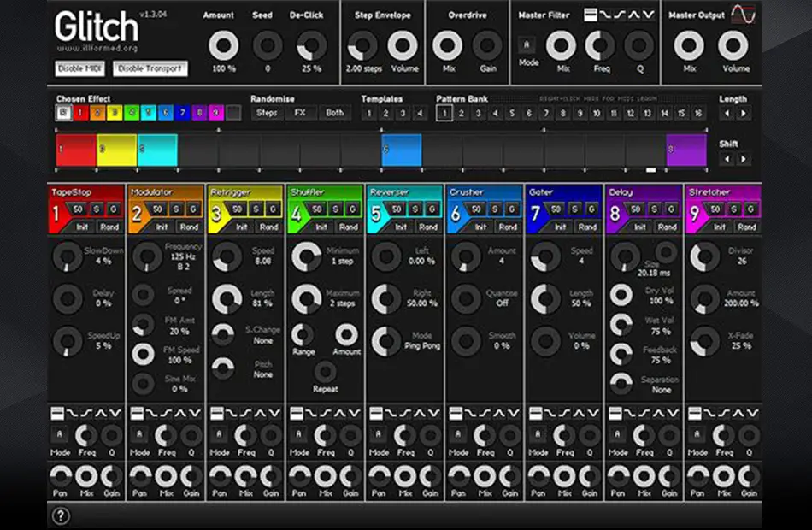Image resolution: width=812 pixels, height=530 pixels.
Task: Select band-pass filter icon in Delay module
Action: point(659,413)
